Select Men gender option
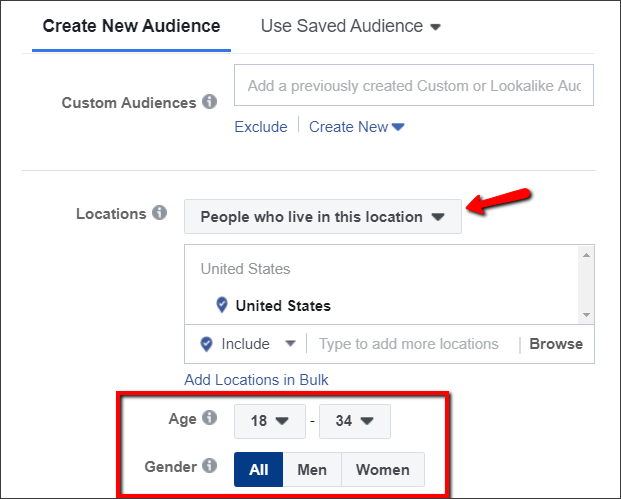This screenshot has height=499, width=621. point(312,470)
